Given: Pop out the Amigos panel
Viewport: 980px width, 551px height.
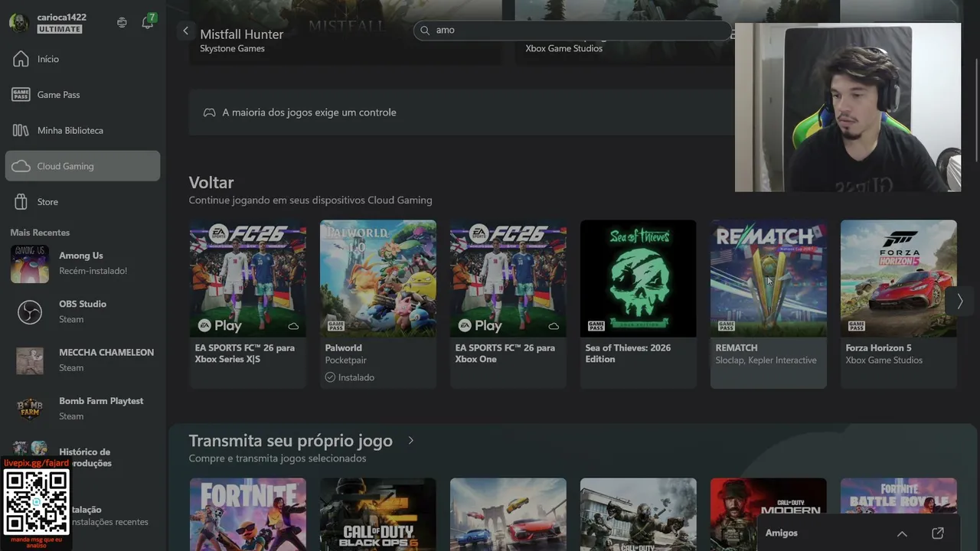Looking at the screenshot, I should point(938,533).
